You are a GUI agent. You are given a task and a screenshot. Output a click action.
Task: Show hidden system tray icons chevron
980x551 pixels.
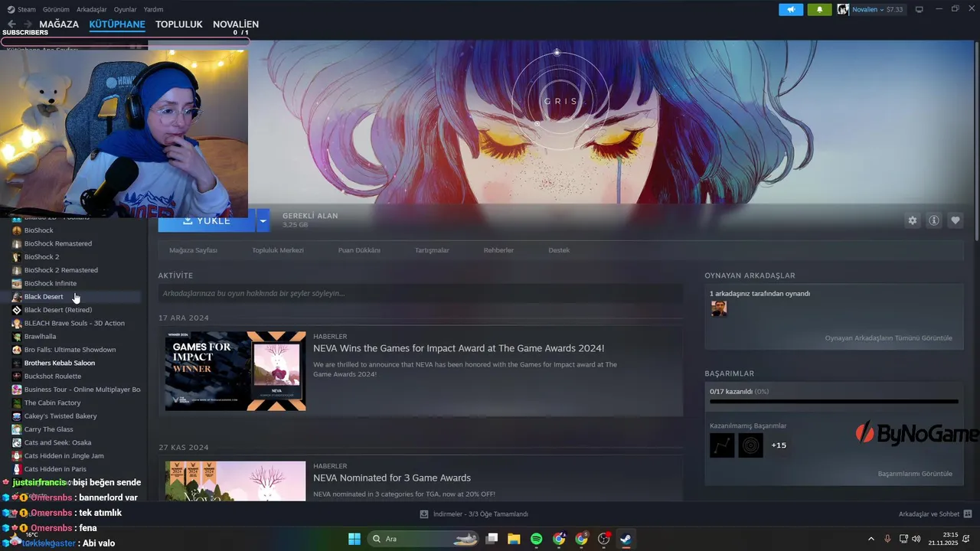(x=871, y=539)
